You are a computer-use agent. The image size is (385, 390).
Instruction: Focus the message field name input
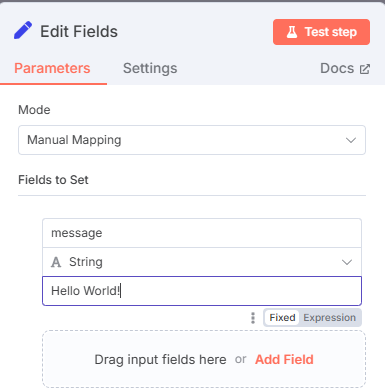pyautogui.click(x=202, y=233)
